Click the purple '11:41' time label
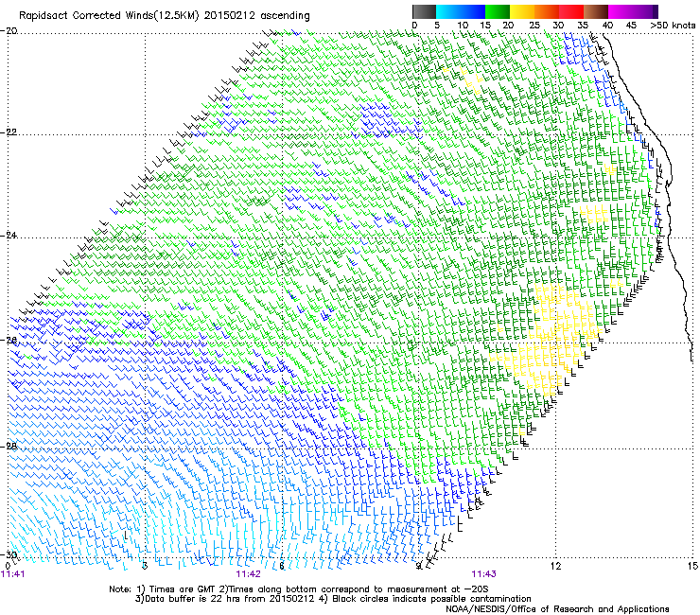Screen dimensions: 700x615 (x=13, y=574)
